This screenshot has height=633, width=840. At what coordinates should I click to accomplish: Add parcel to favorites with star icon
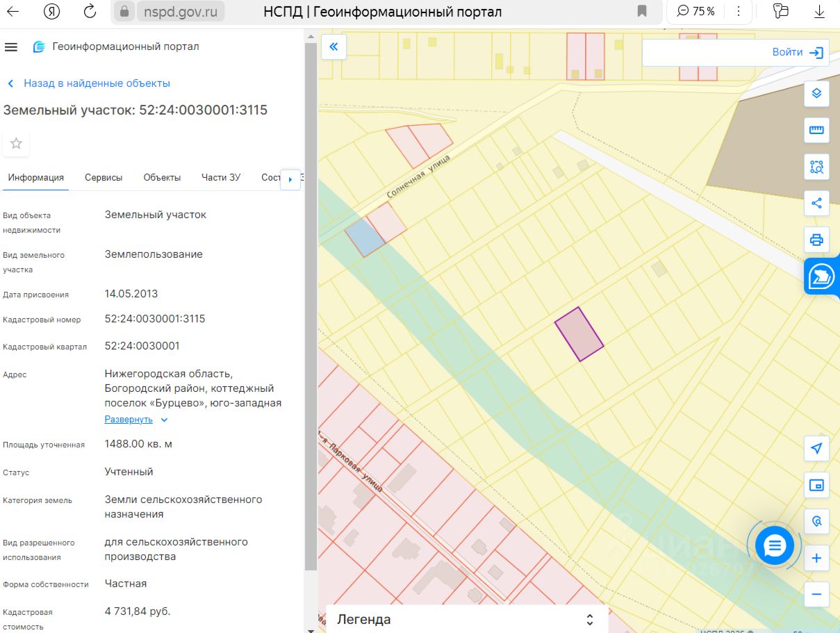[x=16, y=143]
